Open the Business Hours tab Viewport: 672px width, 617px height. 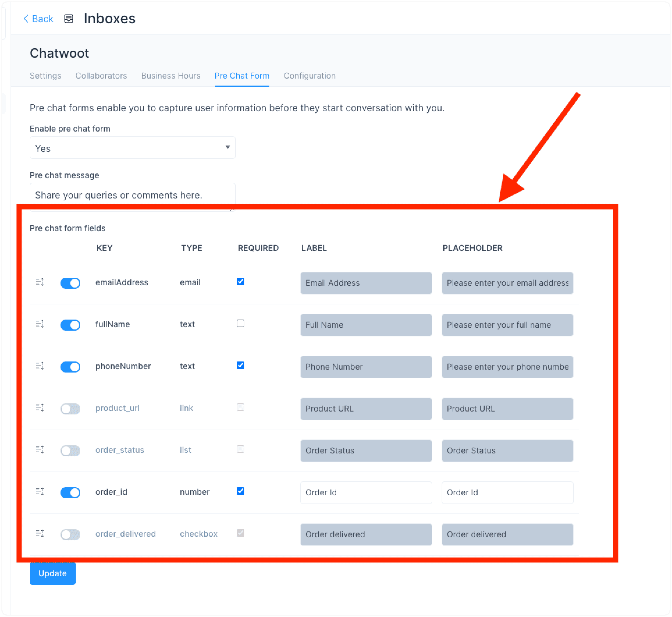click(x=171, y=76)
